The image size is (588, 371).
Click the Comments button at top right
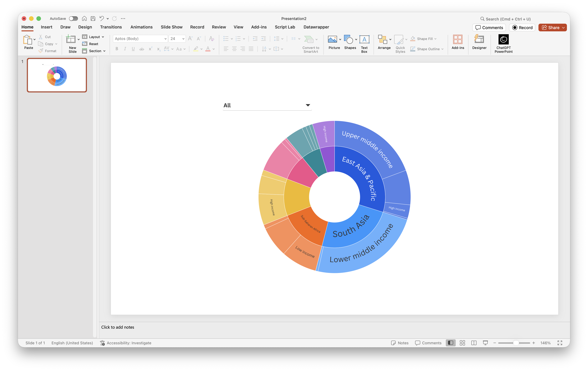pos(489,28)
